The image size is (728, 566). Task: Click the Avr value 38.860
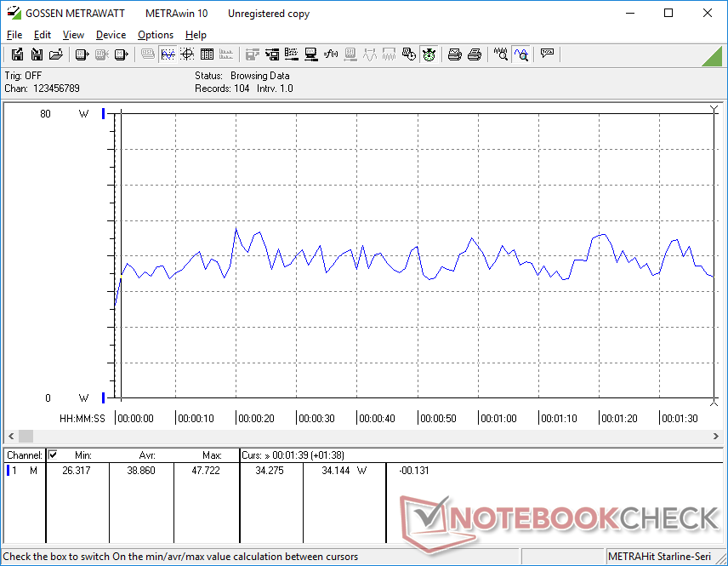pyautogui.click(x=141, y=471)
